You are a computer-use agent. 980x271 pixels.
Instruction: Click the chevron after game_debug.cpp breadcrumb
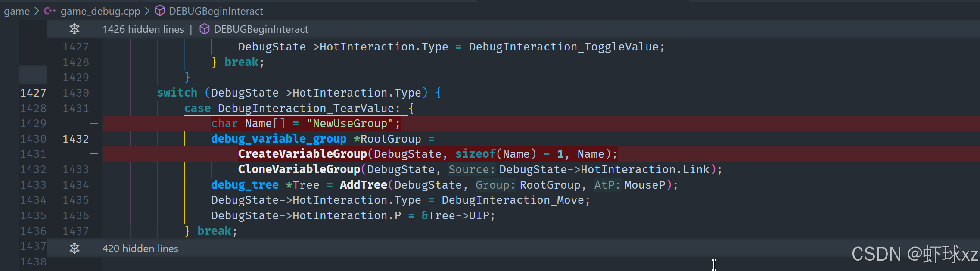[147, 11]
